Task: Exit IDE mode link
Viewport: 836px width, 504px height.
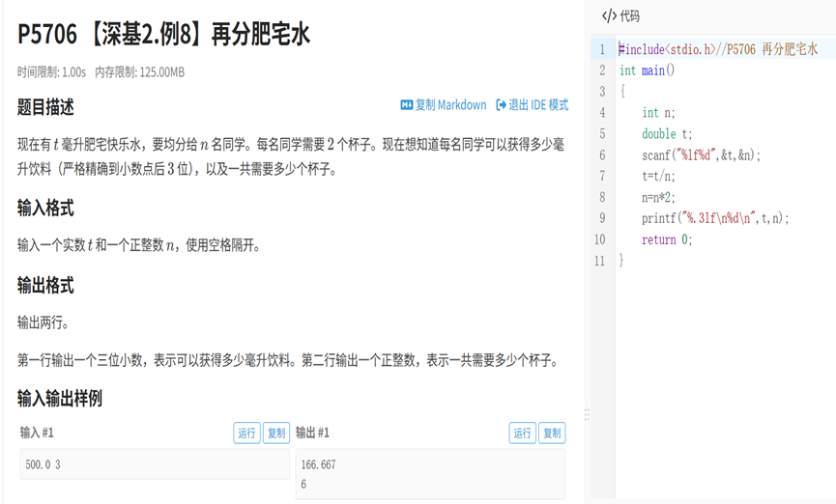Action: click(533, 105)
